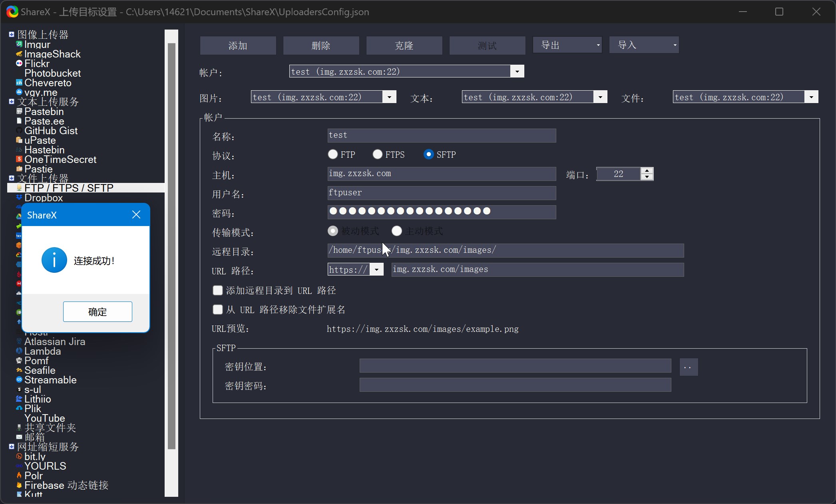Collapse the 图像上传器 tree group

pyautogui.click(x=12, y=34)
